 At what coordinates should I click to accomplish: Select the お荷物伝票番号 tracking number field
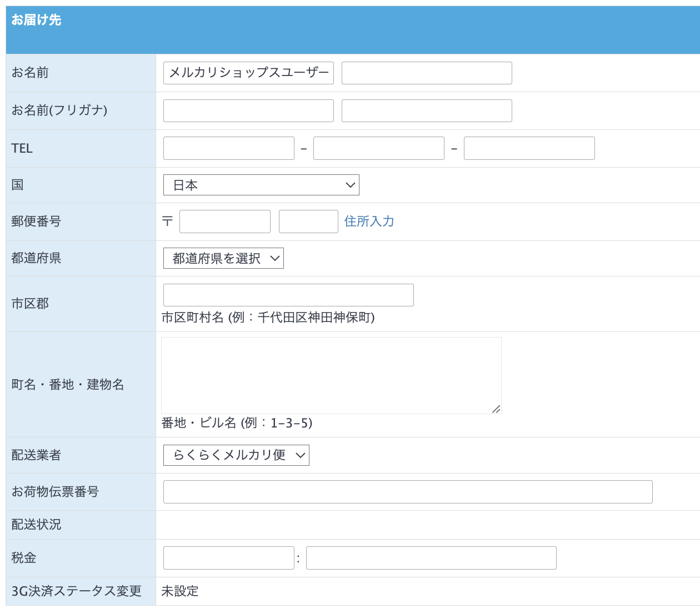(x=408, y=492)
